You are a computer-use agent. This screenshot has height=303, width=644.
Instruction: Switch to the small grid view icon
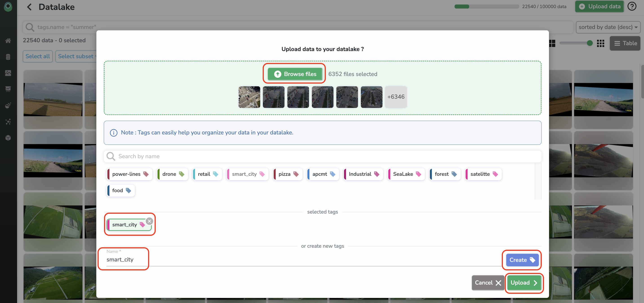(x=600, y=43)
